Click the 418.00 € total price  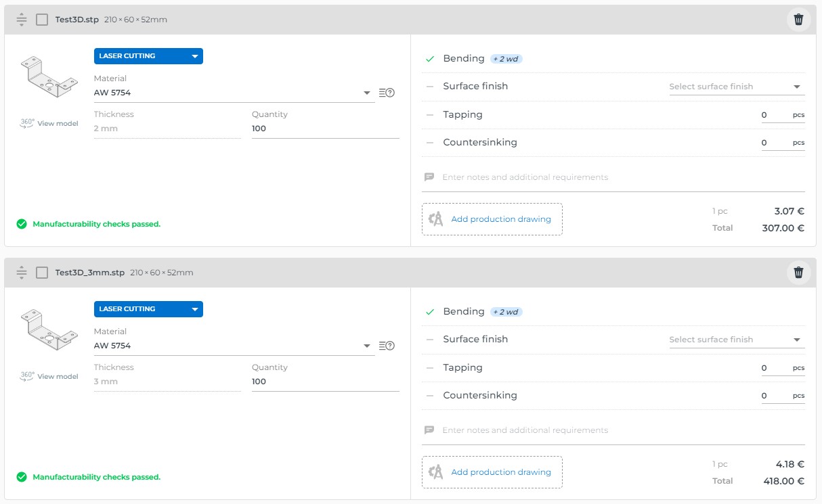pos(783,481)
